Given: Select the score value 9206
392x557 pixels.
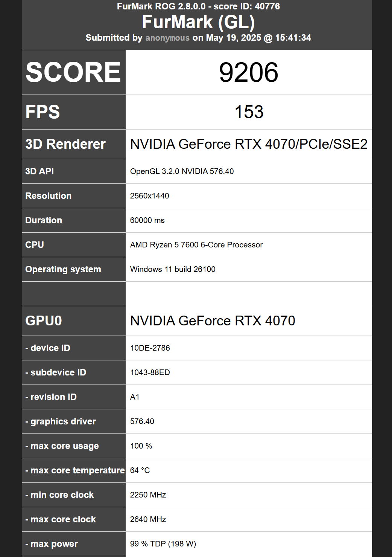Looking at the screenshot, I should (x=249, y=72).
